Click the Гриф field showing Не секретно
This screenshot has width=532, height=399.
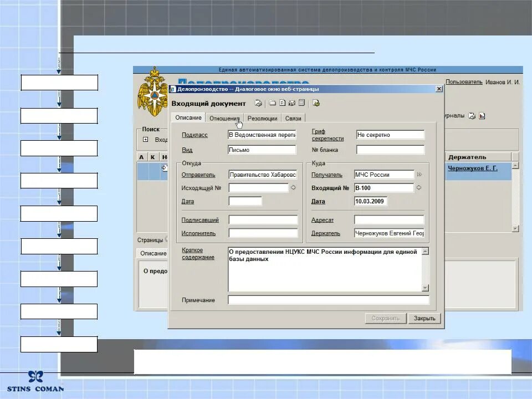pyautogui.click(x=390, y=135)
